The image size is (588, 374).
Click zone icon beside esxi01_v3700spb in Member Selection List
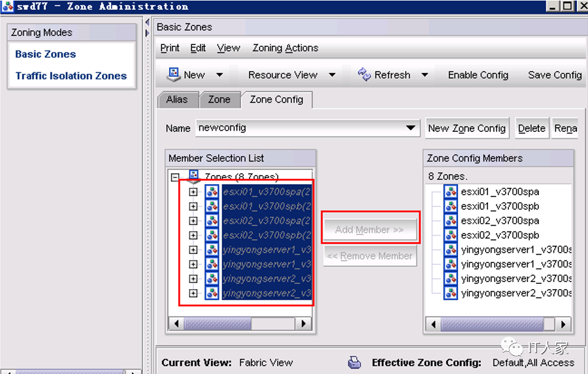click(212, 206)
